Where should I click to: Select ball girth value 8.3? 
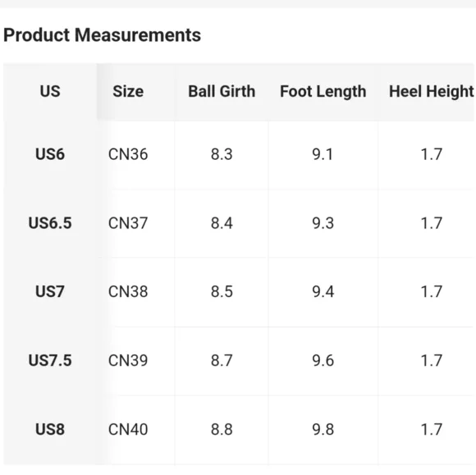222,154
